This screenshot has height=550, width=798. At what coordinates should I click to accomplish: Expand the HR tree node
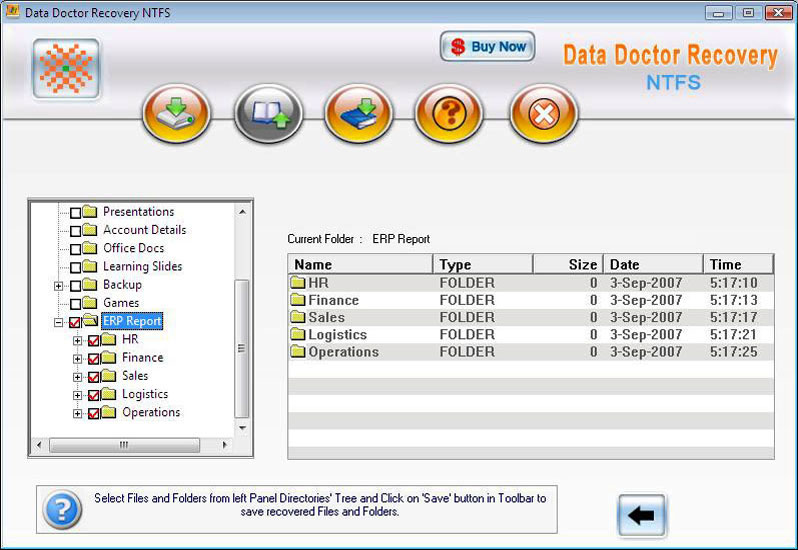pyautogui.click(x=77, y=340)
